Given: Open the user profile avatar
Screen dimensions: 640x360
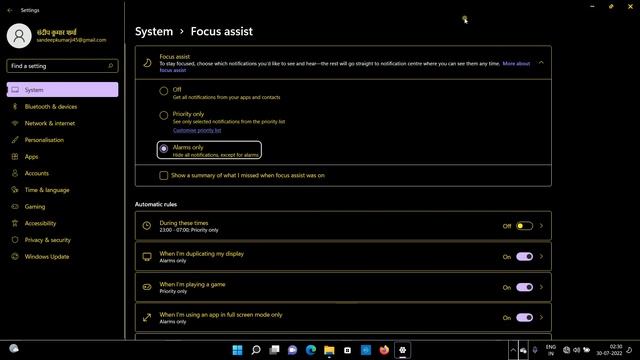Looking at the screenshot, I should click(x=19, y=36).
